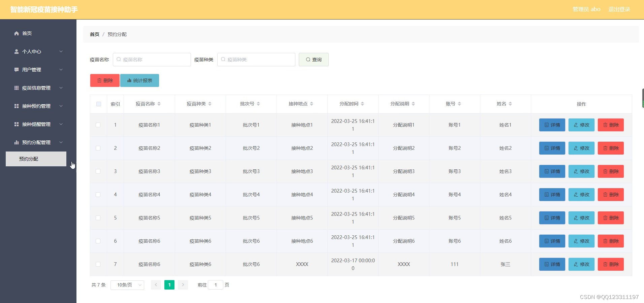Sort the table by the 分配说明 column arrows
644x303 pixels.
tap(413, 104)
